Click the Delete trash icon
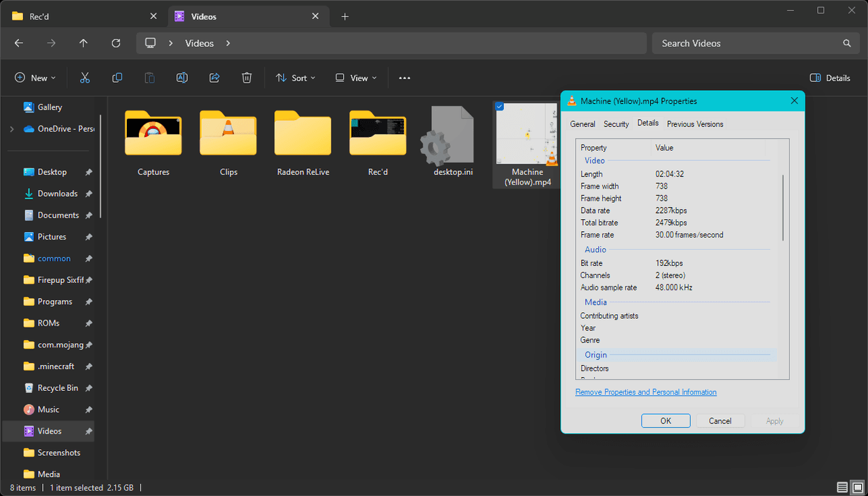 pos(247,78)
